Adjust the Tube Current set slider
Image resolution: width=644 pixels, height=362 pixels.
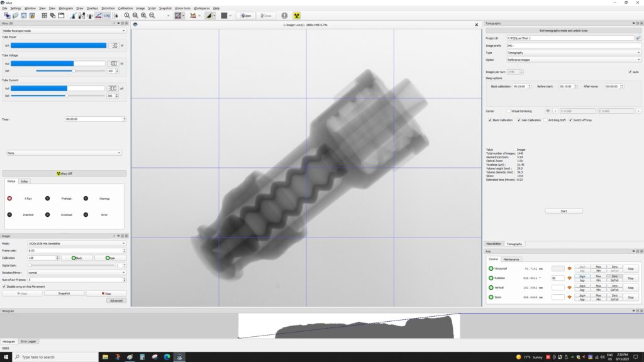tap(67, 96)
